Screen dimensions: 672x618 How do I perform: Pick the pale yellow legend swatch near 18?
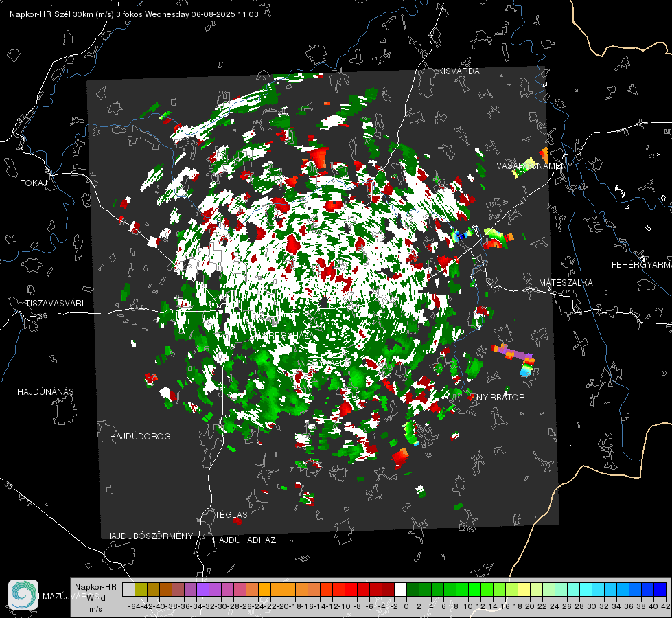coord(524,590)
